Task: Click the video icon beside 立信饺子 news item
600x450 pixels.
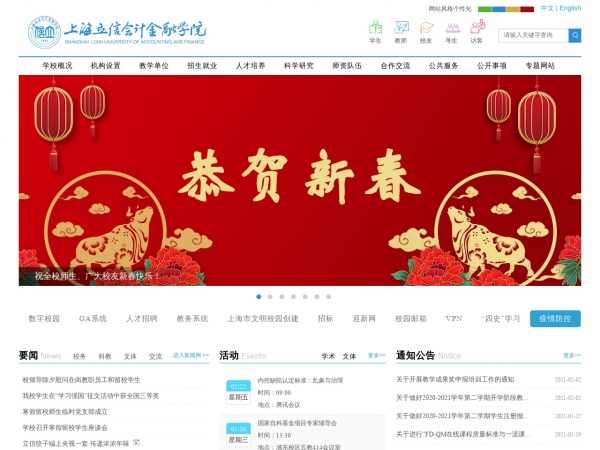Action: click(x=136, y=442)
